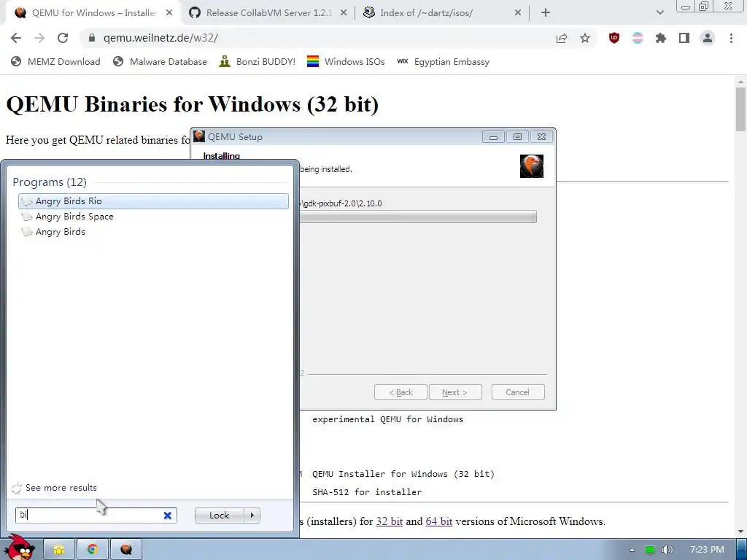The width and height of the screenshot is (747, 560).
Task: Open the Angry Birds start button
Action: pos(20,547)
